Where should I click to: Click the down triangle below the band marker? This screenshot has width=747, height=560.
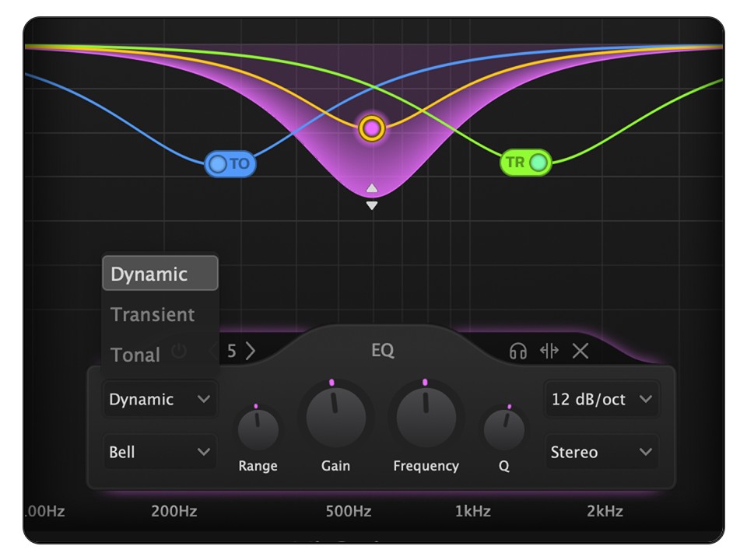click(372, 205)
